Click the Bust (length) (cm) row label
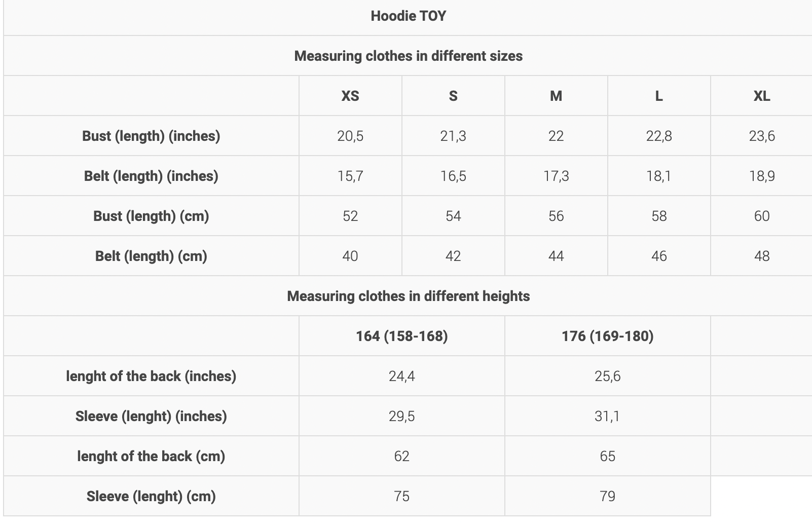Image resolution: width=812 pixels, height=527 pixels. (x=151, y=216)
